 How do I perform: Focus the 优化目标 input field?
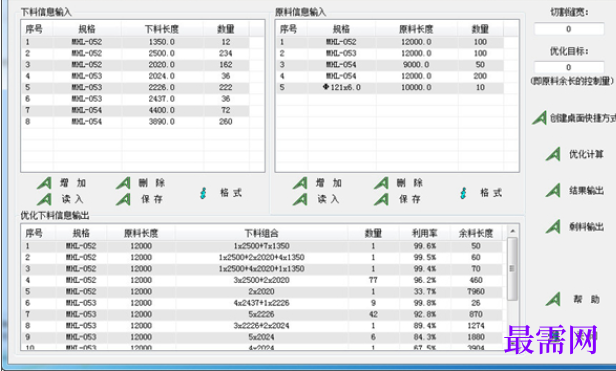[x=568, y=67]
